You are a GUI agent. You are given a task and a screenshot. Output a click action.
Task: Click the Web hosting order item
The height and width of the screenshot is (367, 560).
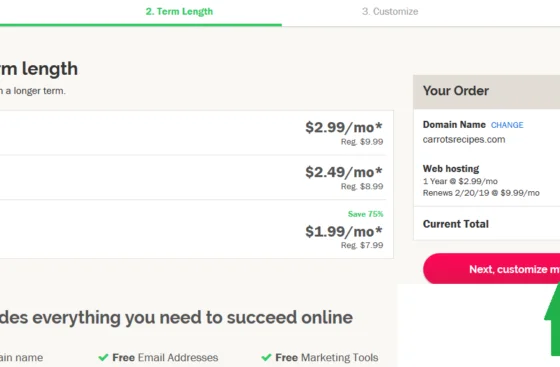click(x=481, y=180)
